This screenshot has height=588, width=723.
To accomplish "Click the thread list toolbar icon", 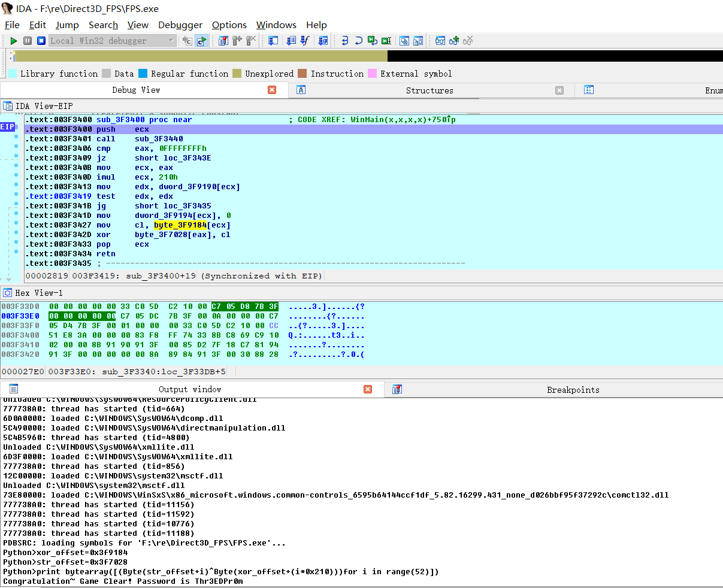I will (291, 41).
